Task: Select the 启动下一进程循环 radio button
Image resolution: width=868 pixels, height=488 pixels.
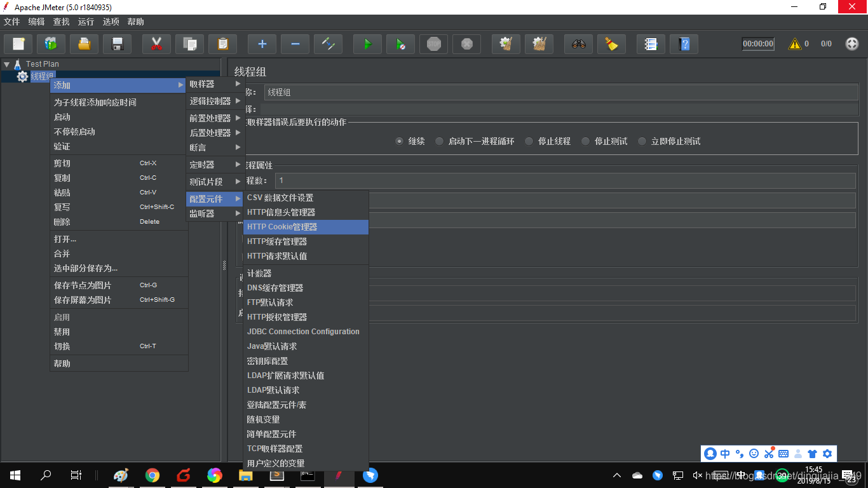Action: [x=439, y=141]
